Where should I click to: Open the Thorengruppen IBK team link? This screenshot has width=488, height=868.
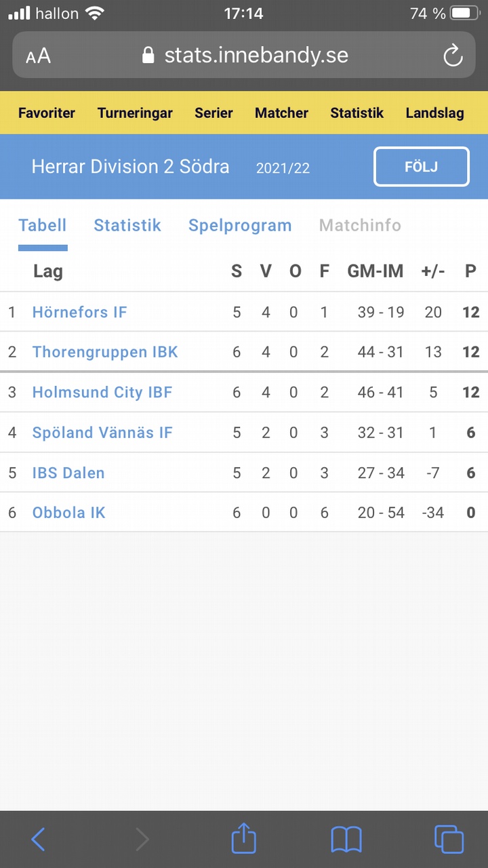105,352
